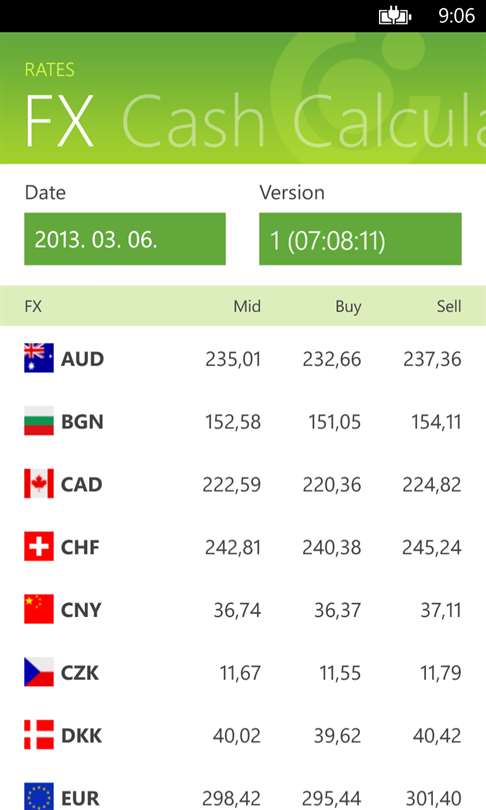Viewport: 486px width, 810px height.
Task: Tap the EU flag icon for EUR
Action: pyautogui.click(x=39, y=797)
